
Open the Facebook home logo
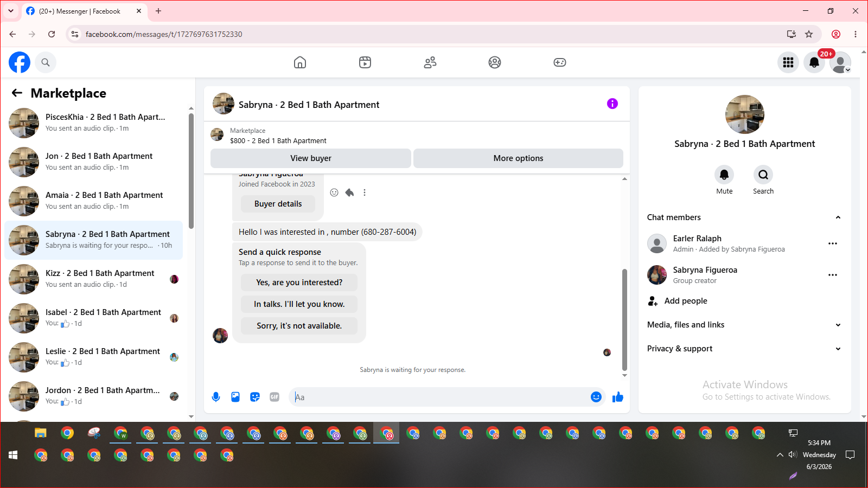(x=20, y=62)
